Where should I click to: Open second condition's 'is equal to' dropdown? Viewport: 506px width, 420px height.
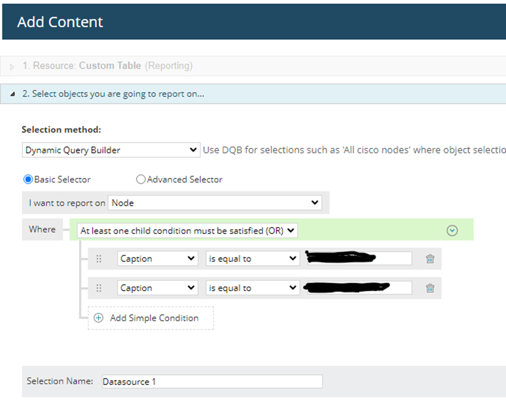coord(252,288)
